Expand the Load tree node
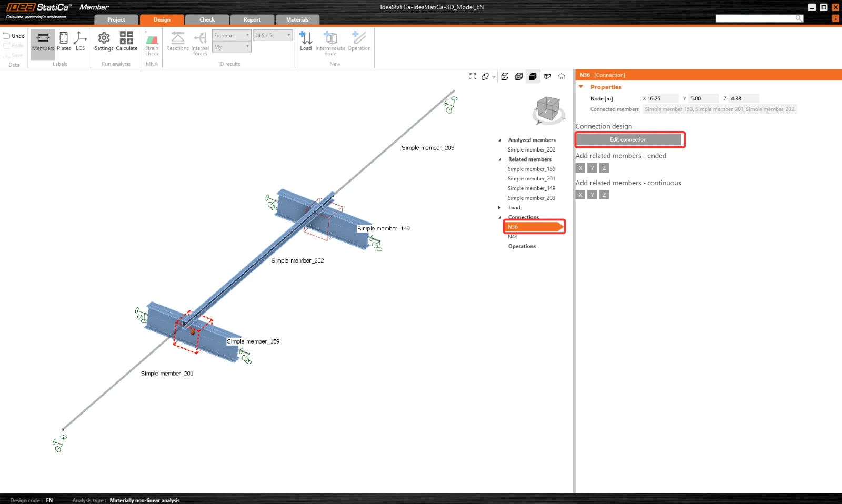The width and height of the screenshot is (842, 504). [x=499, y=208]
